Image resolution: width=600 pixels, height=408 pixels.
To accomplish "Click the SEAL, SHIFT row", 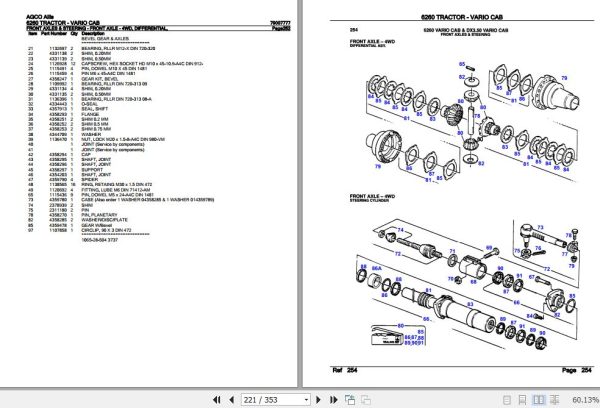I will [x=67, y=109].
